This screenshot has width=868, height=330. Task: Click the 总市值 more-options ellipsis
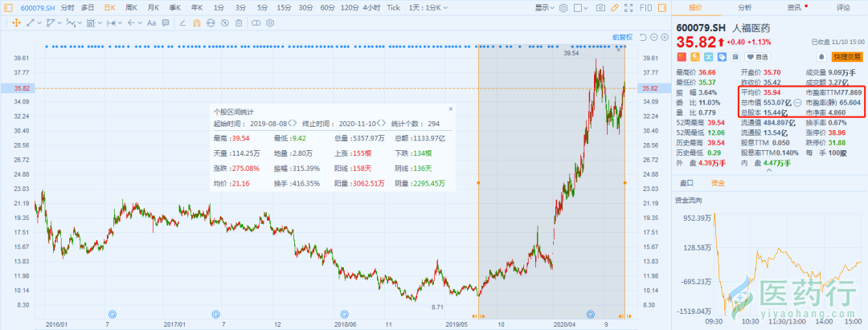pos(798,103)
